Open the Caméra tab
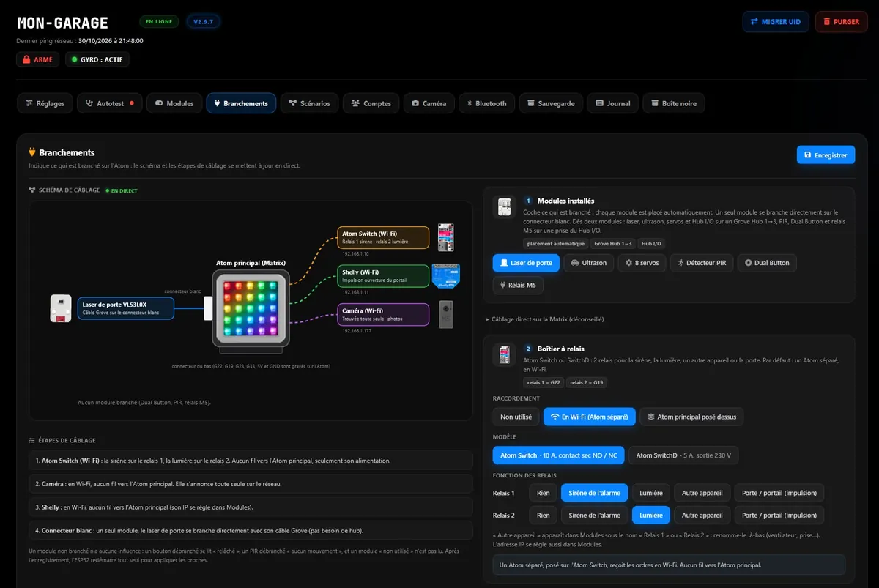Screen dimensions: 879x588 [429, 103]
